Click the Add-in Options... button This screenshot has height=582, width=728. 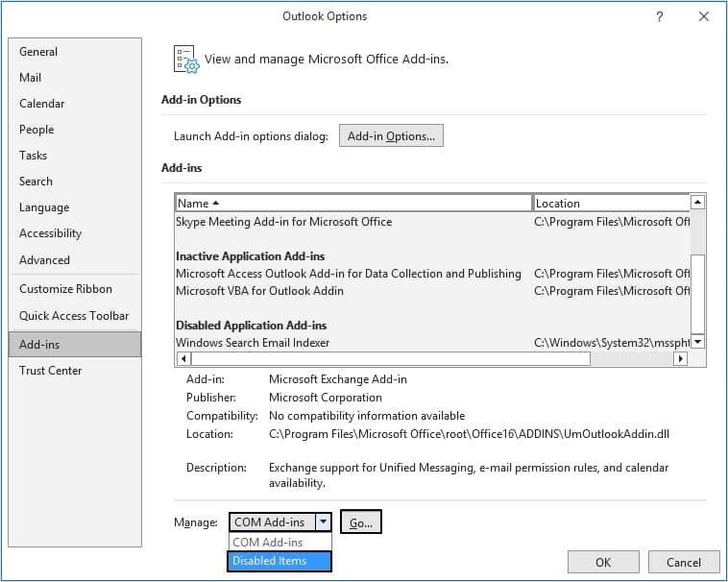coord(391,136)
